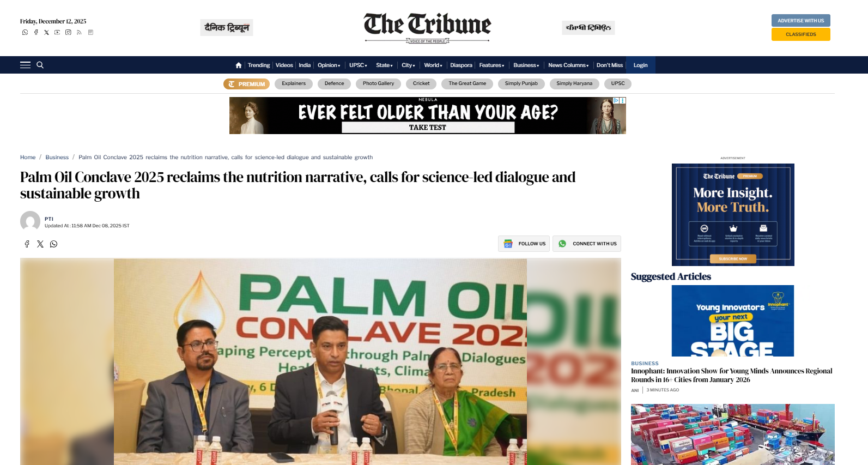Click the Login button
The image size is (868, 465).
pos(640,65)
